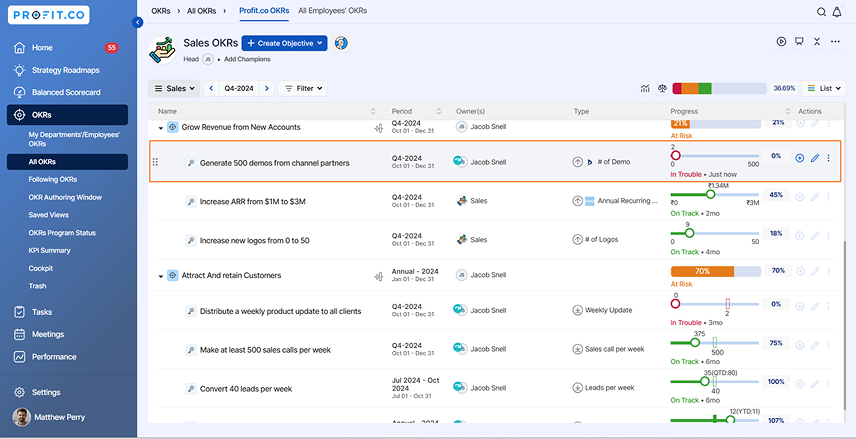The height and width of the screenshot is (439, 856).
Task: Open the List view dropdown
Action: (824, 88)
